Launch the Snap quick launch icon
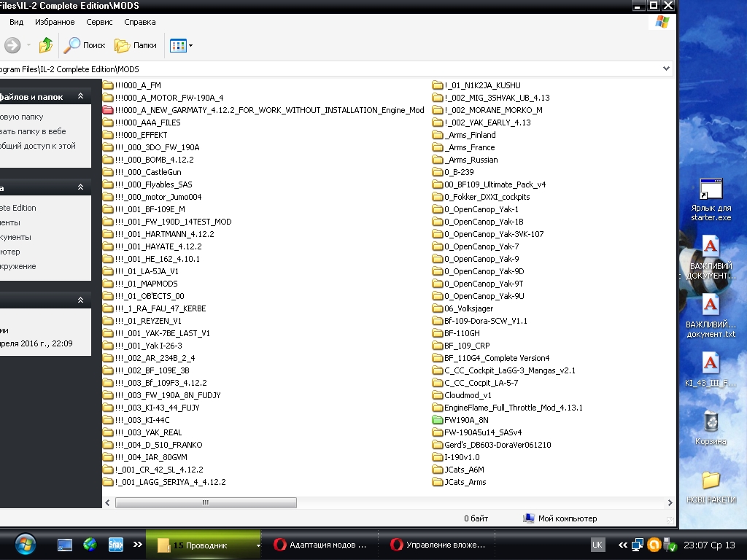 click(116, 544)
